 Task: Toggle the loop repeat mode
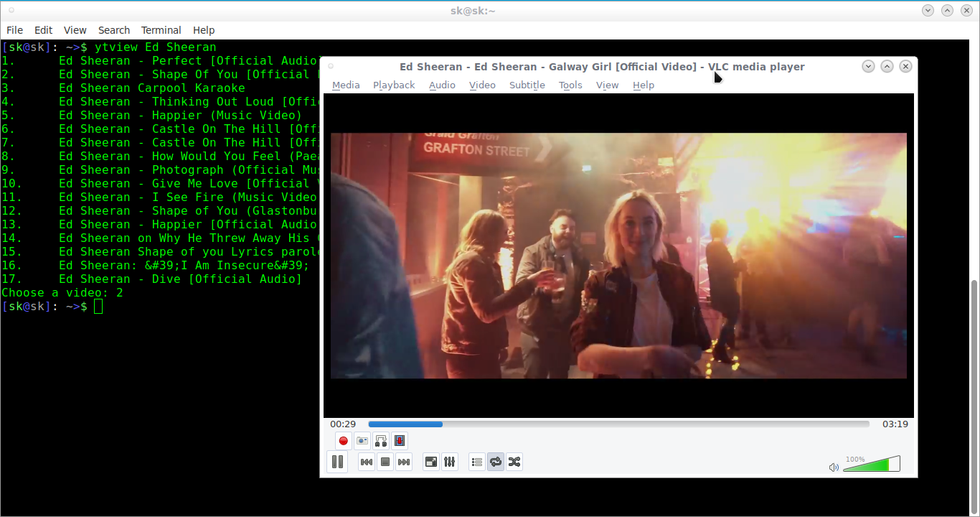496,462
